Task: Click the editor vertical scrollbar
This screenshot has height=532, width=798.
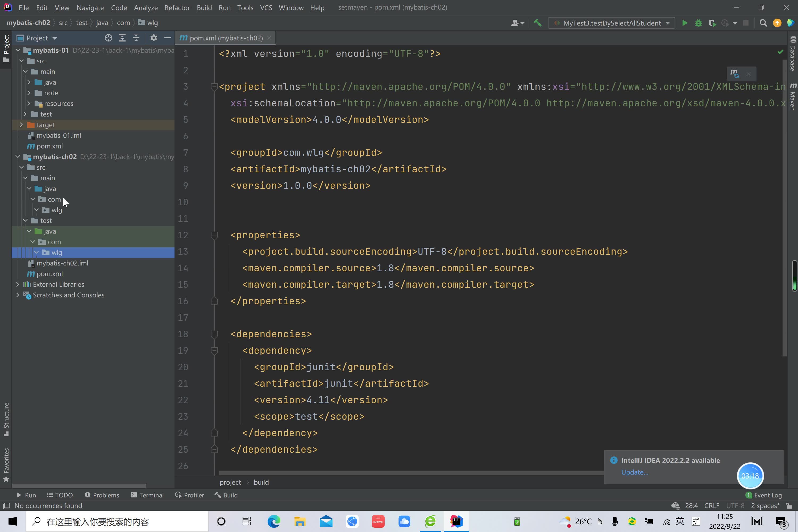Action: [x=784, y=208]
